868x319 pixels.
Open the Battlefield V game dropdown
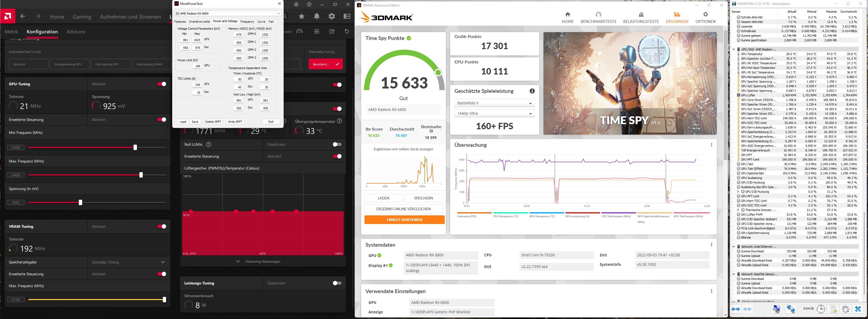[494, 103]
